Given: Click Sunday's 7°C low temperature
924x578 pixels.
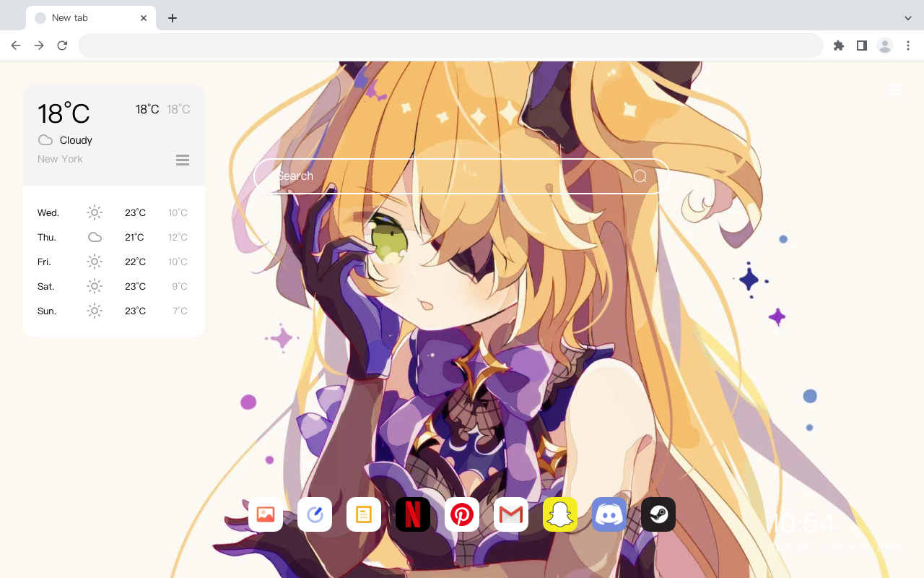Looking at the screenshot, I should pyautogui.click(x=180, y=311).
